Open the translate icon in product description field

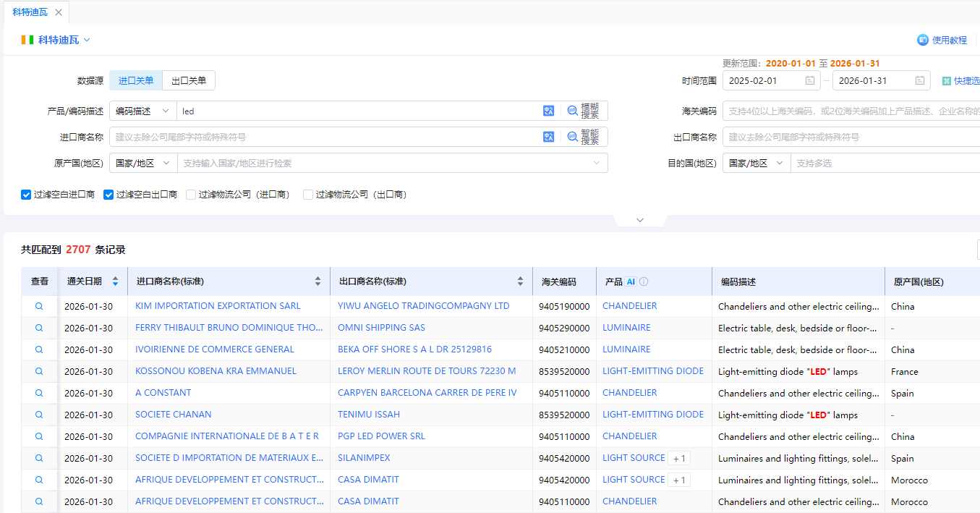(548, 110)
